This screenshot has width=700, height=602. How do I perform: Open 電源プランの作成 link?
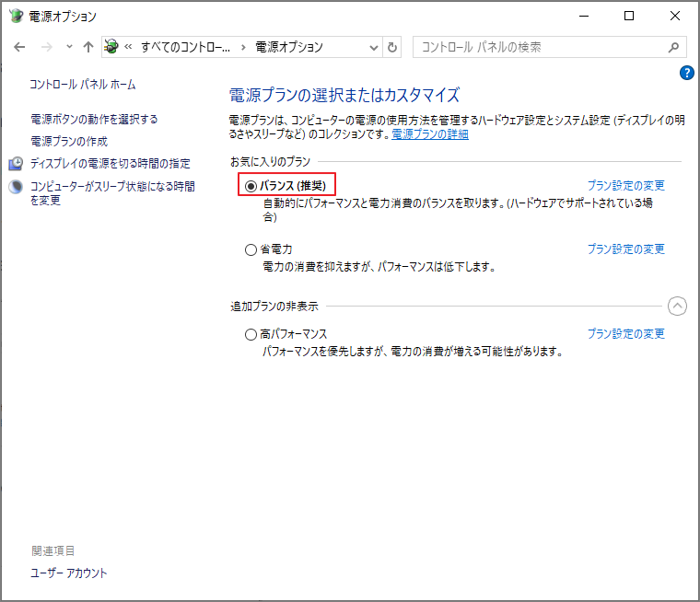coord(69,142)
